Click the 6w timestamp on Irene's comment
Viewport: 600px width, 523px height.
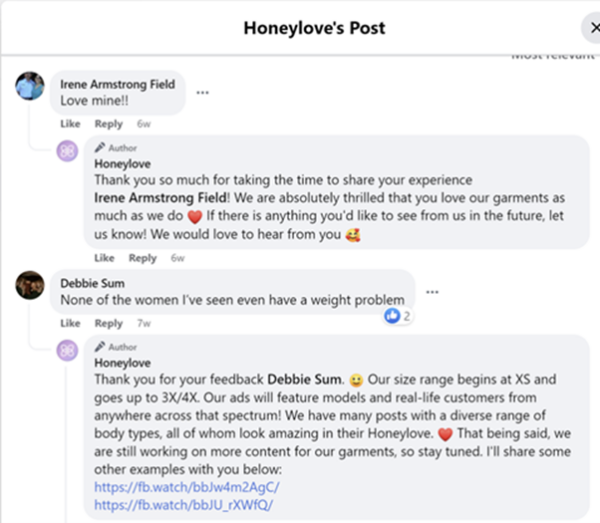point(144,124)
